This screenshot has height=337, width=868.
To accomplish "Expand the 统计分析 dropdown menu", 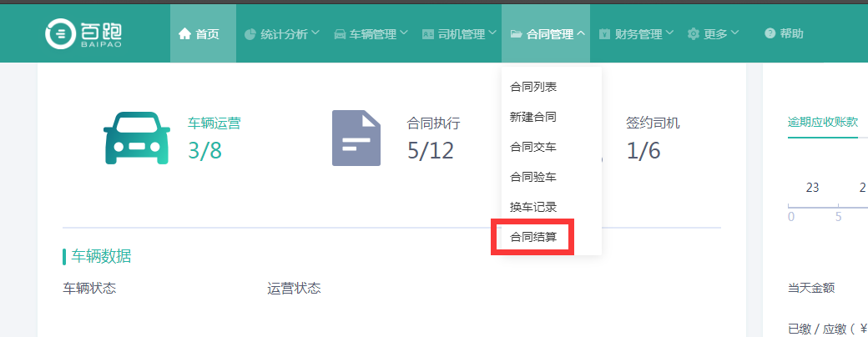I will (x=284, y=34).
